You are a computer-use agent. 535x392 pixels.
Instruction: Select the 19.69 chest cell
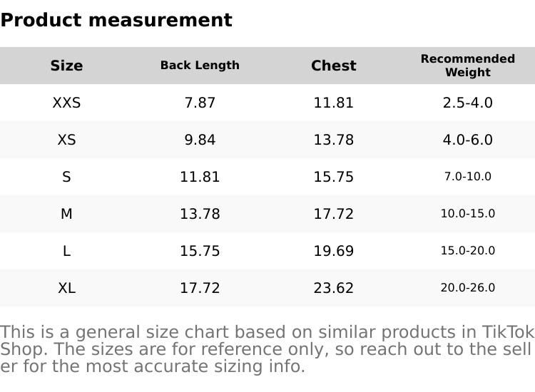tap(333, 251)
